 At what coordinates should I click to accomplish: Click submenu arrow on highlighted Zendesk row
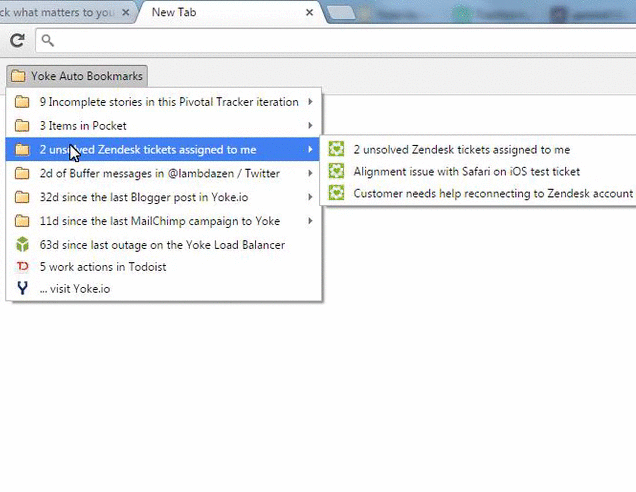coord(310,150)
